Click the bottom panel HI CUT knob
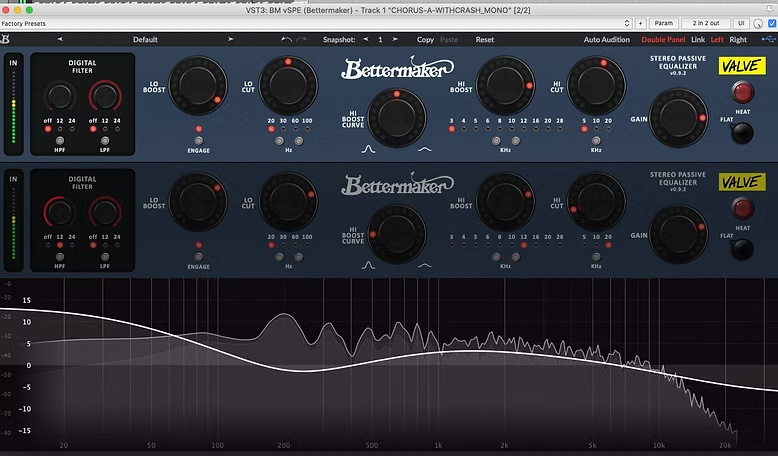Image resolution: width=778 pixels, height=456 pixels. coord(596,201)
